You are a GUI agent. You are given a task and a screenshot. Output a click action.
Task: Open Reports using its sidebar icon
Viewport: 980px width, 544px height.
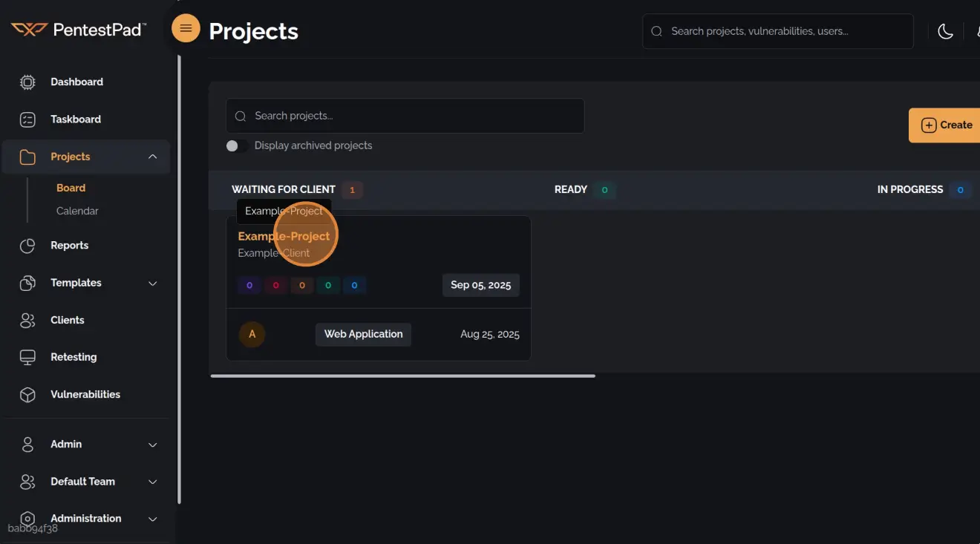tap(27, 245)
